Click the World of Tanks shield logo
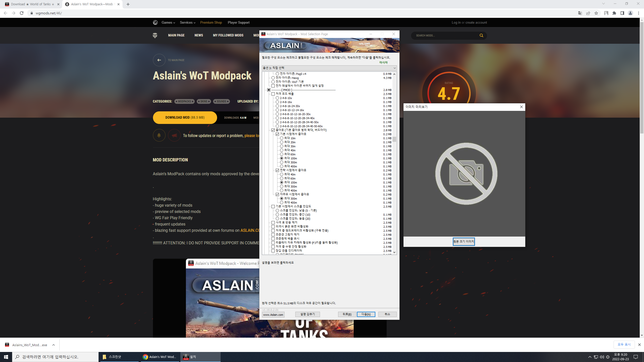 [x=155, y=35]
